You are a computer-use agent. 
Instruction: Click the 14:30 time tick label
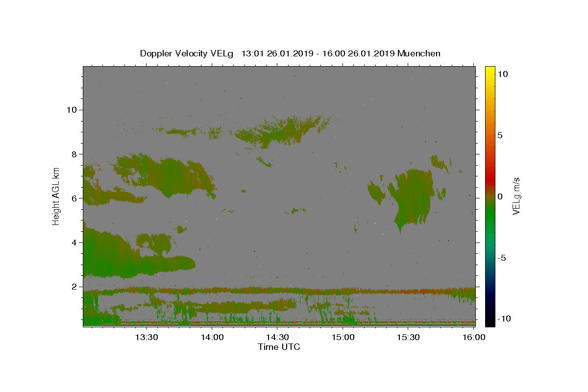pyautogui.click(x=277, y=337)
